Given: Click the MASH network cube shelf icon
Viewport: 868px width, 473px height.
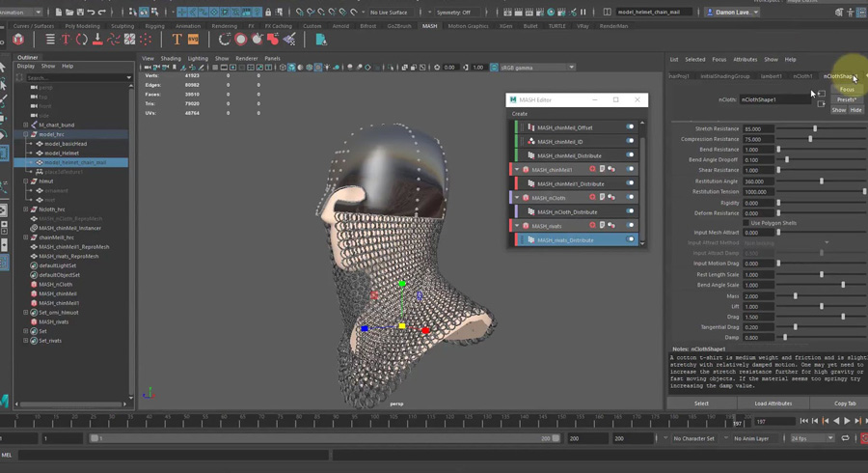Looking at the screenshot, I should point(18,40).
